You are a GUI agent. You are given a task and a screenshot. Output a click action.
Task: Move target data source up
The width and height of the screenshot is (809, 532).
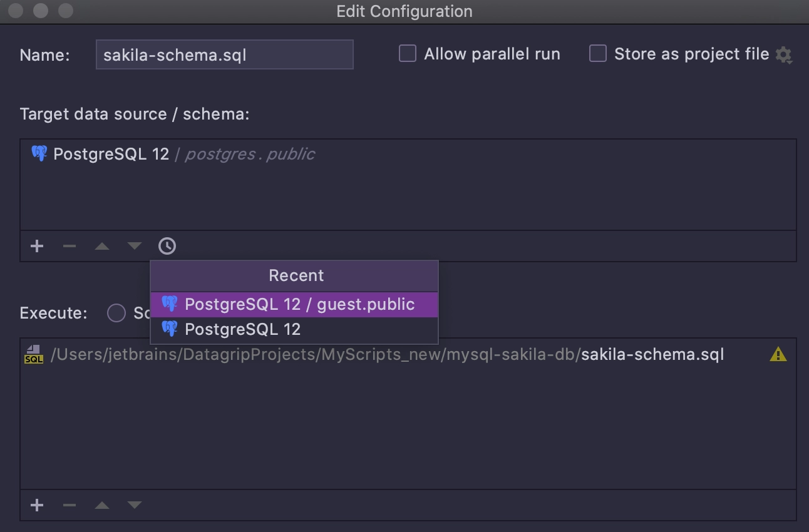[x=102, y=246]
